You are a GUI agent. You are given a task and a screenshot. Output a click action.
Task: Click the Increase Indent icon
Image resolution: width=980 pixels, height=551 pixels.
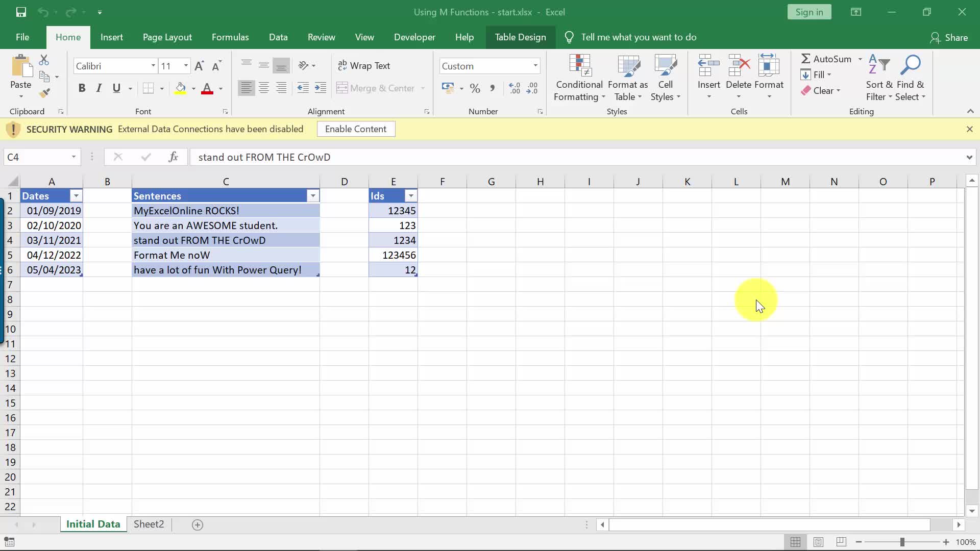click(321, 88)
